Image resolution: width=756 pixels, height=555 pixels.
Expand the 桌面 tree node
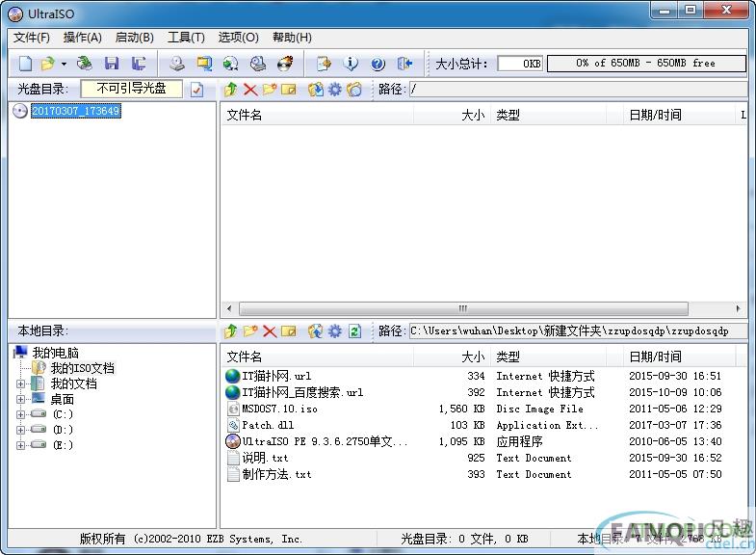(x=20, y=399)
